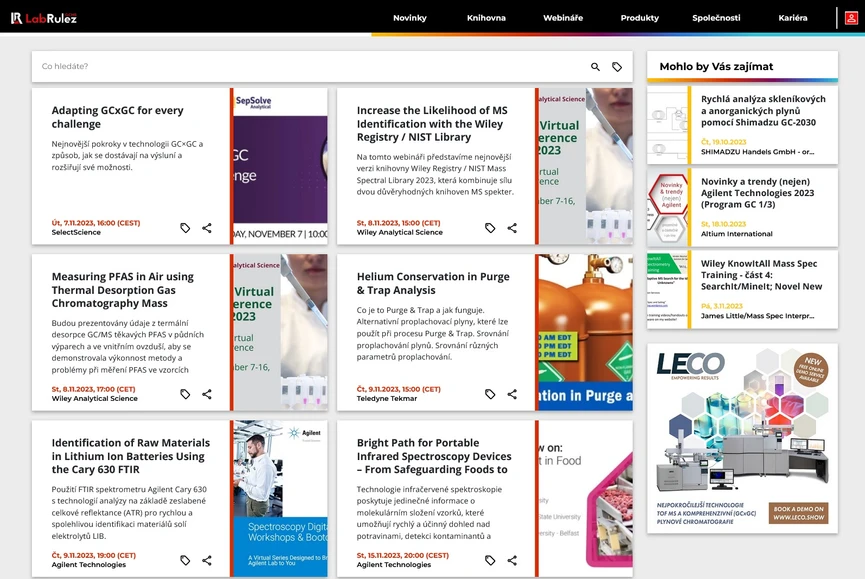Screen dimensions: 865x579
Task: Open the Produkty menu
Action: [639, 18]
